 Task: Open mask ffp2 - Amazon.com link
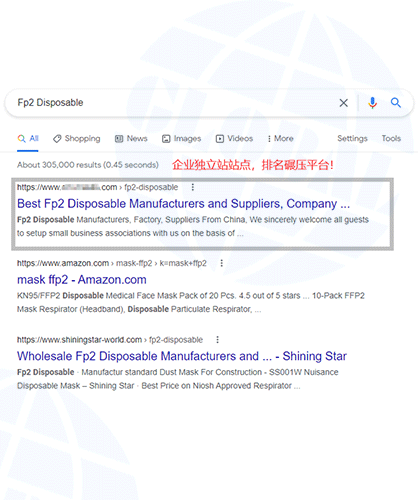tap(82, 280)
